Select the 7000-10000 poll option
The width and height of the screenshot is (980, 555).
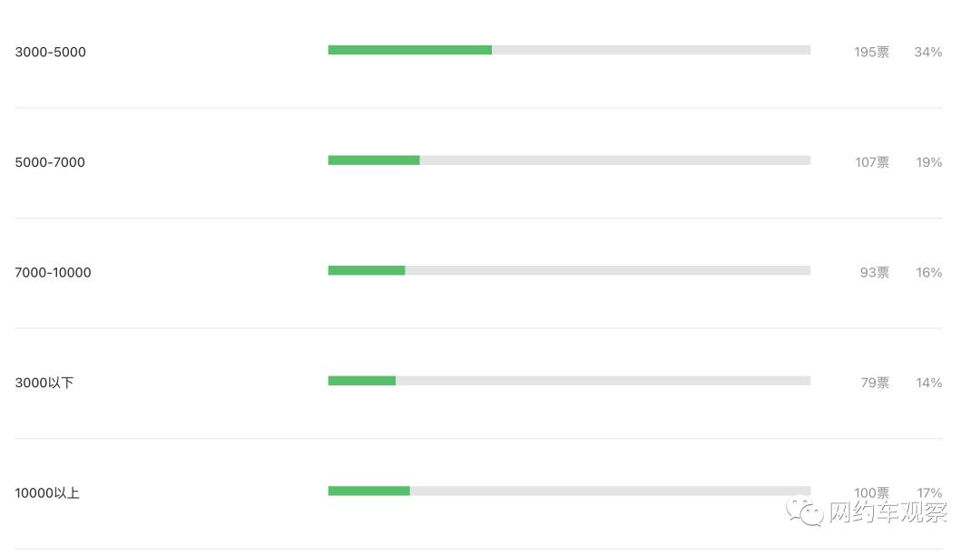(x=54, y=273)
